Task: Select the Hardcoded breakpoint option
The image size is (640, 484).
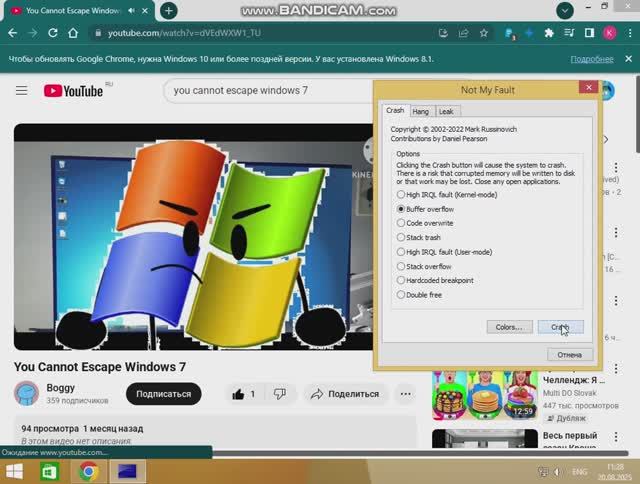Action: (435, 280)
